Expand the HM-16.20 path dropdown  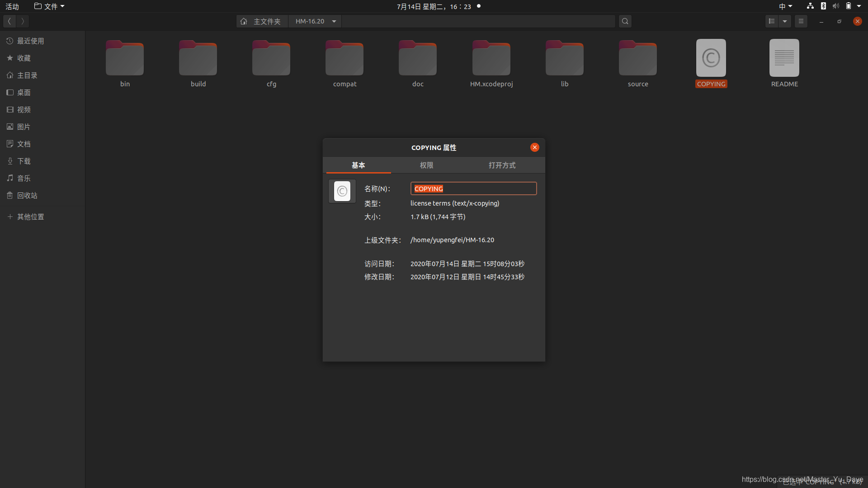(334, 21)
